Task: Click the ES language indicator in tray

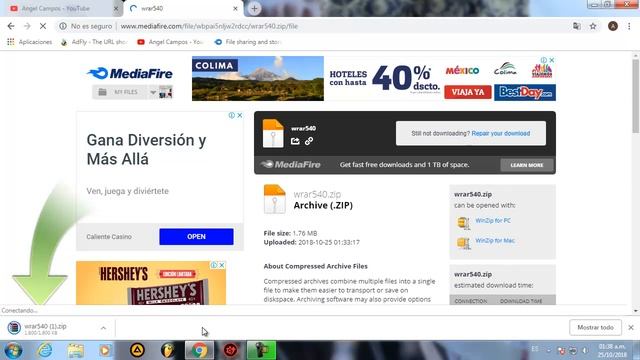Action: [x=535, y=349]
